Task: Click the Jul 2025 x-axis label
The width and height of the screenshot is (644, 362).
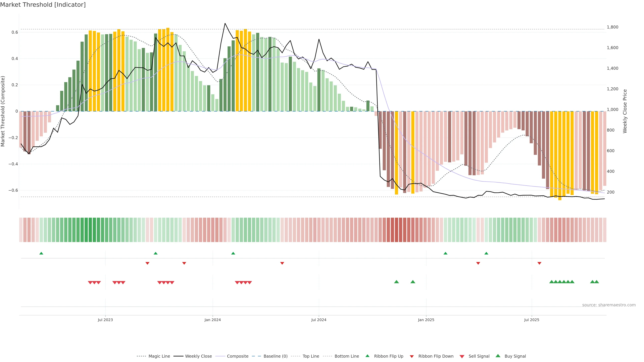Action: [531, 320]
